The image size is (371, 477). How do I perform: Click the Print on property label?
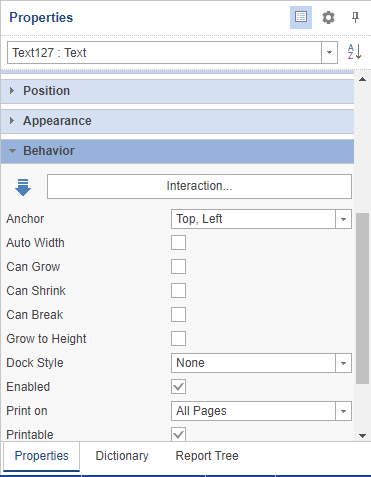(27, 411)
